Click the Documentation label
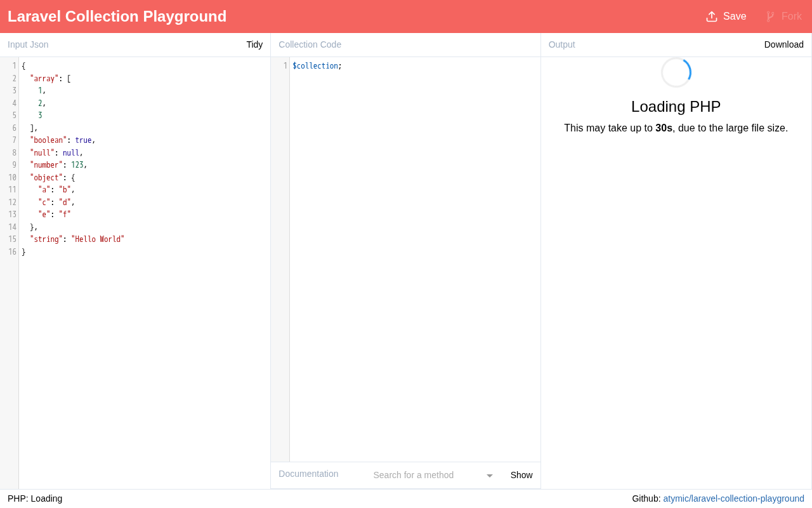This screenshot has width=812, height=508. point(308,474)
